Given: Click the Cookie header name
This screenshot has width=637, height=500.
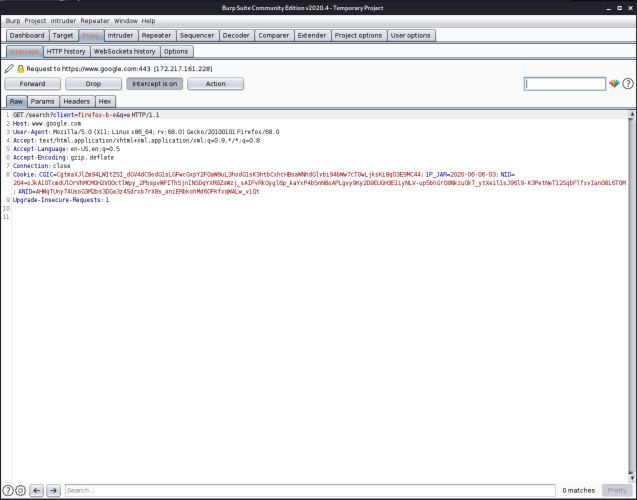Looking at the screenshot, I should click(24, 175).
